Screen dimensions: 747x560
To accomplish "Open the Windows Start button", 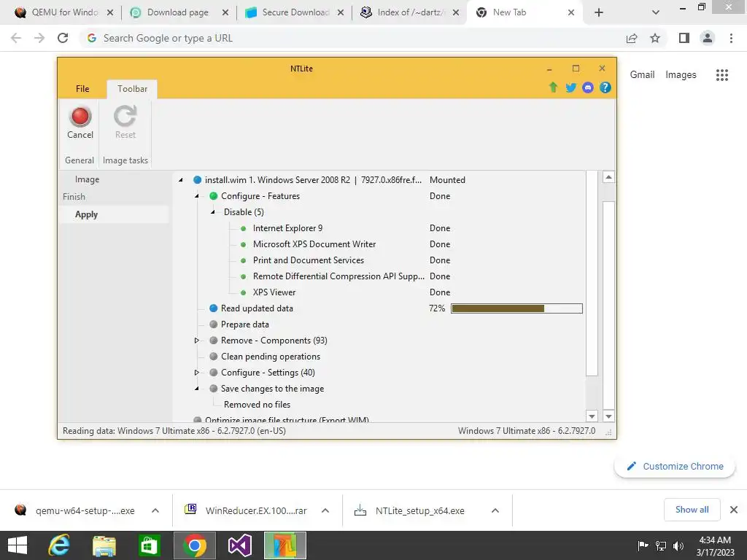I will point(18,545).
